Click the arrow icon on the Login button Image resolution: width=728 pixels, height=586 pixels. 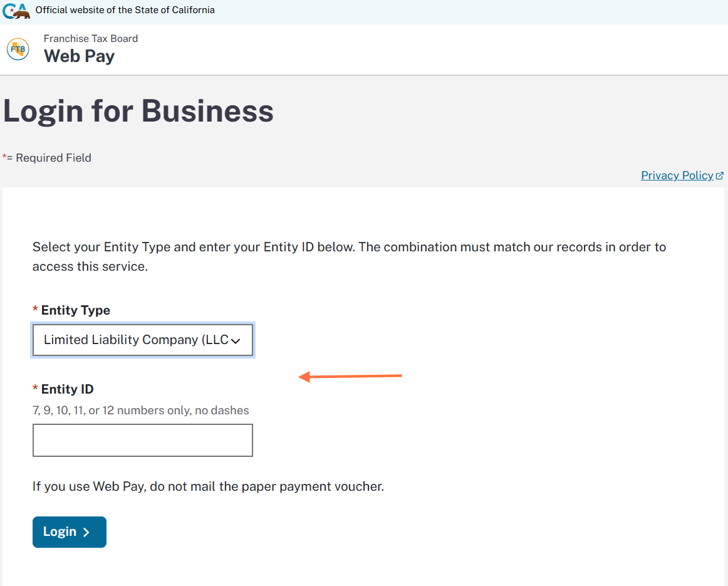[86, 532]
